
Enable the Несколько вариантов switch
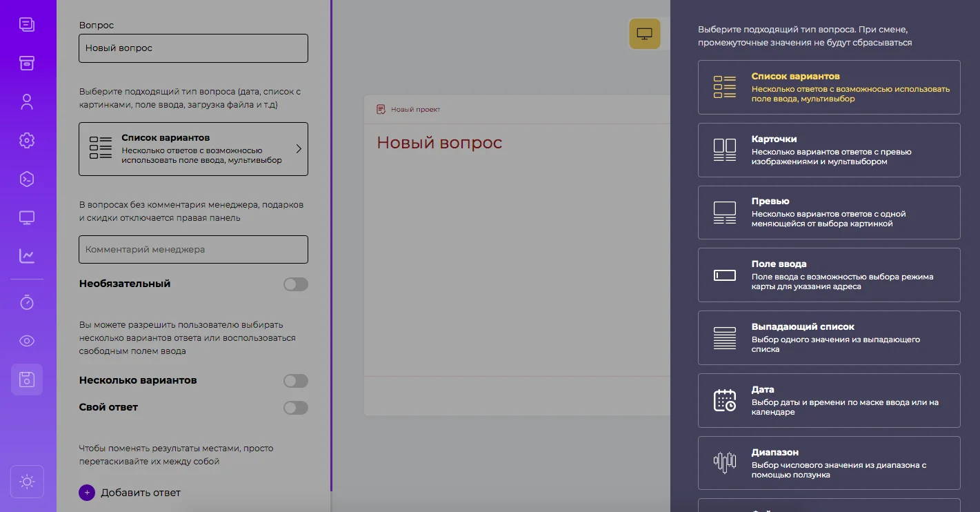coord(296,381)
